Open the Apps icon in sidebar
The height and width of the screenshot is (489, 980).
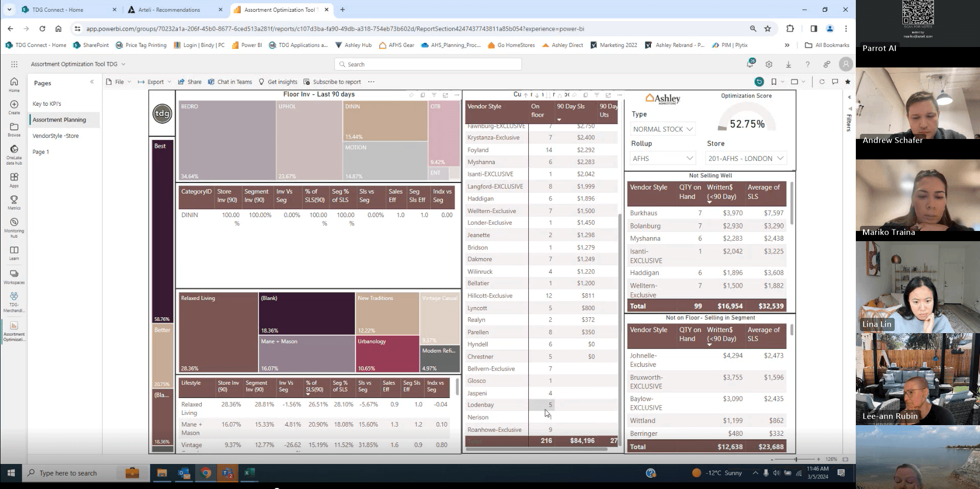pyautogui.click(x=14, y=179)
